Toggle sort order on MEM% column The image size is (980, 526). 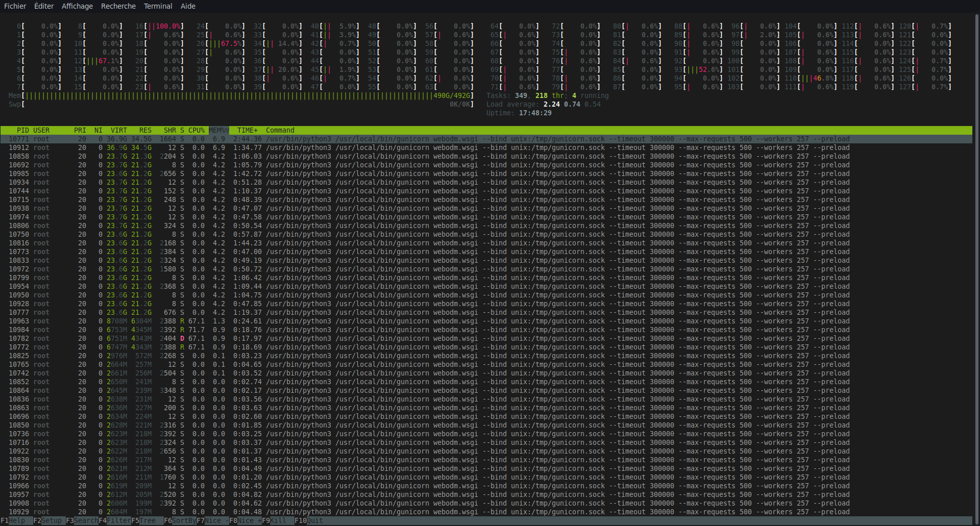point(218,130)
